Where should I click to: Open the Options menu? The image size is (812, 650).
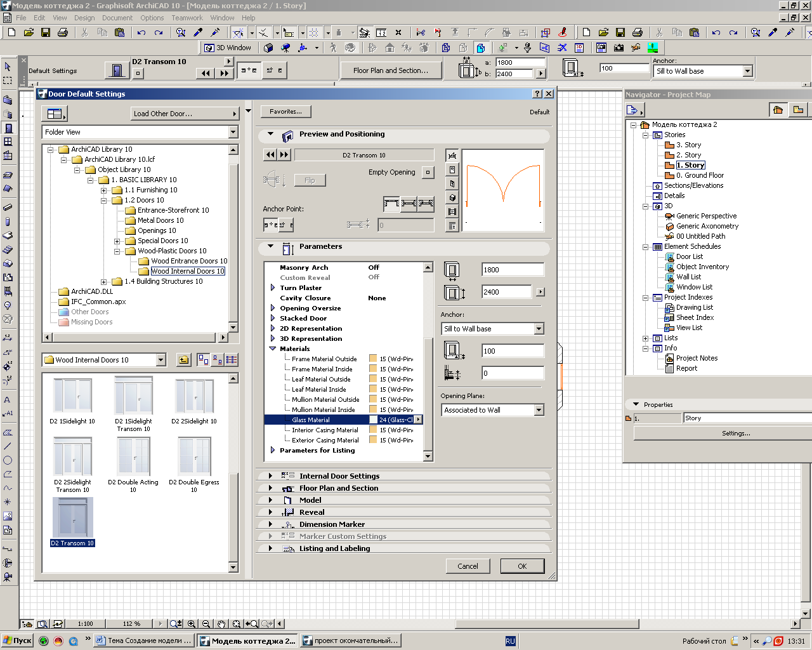click(152, 18)
